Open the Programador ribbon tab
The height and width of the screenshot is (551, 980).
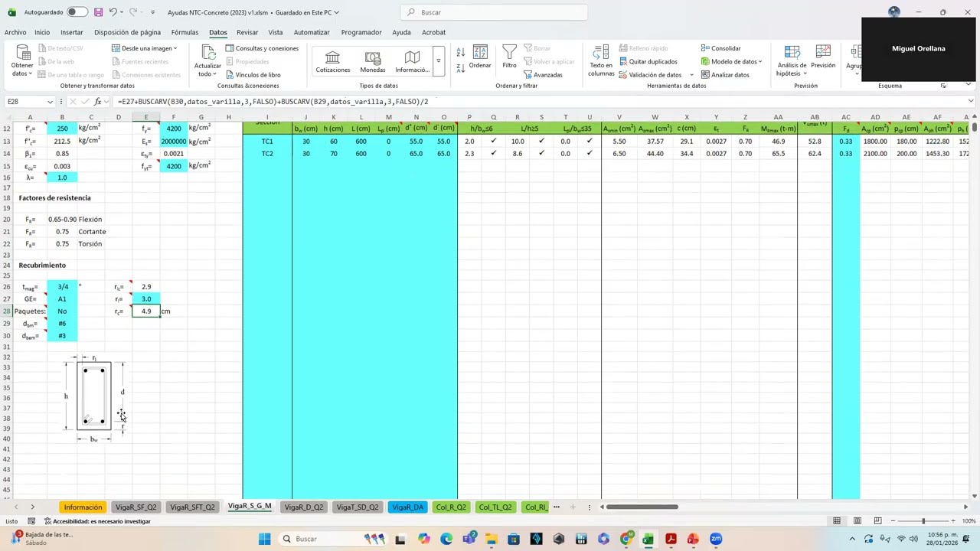(361, 32)
